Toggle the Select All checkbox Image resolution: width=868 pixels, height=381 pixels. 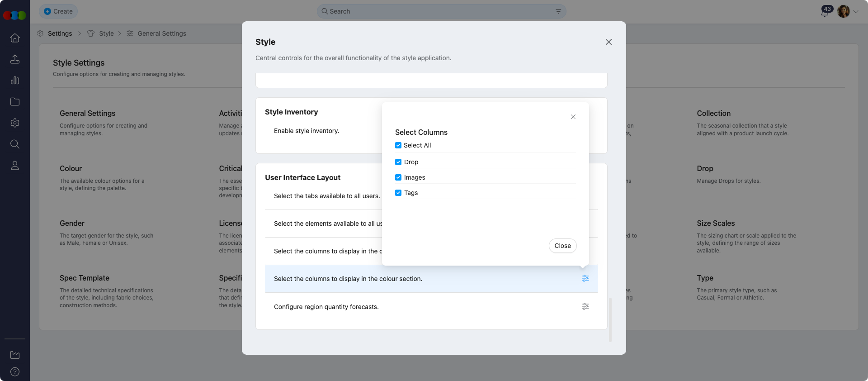tap(398, 145)
